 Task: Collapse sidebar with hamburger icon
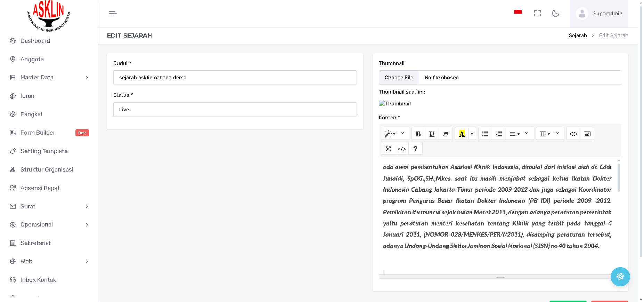(x=113, y=14)
